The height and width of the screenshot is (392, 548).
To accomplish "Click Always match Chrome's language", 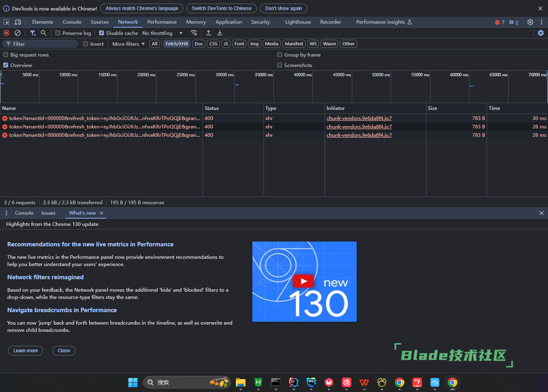I will (142, 8).
